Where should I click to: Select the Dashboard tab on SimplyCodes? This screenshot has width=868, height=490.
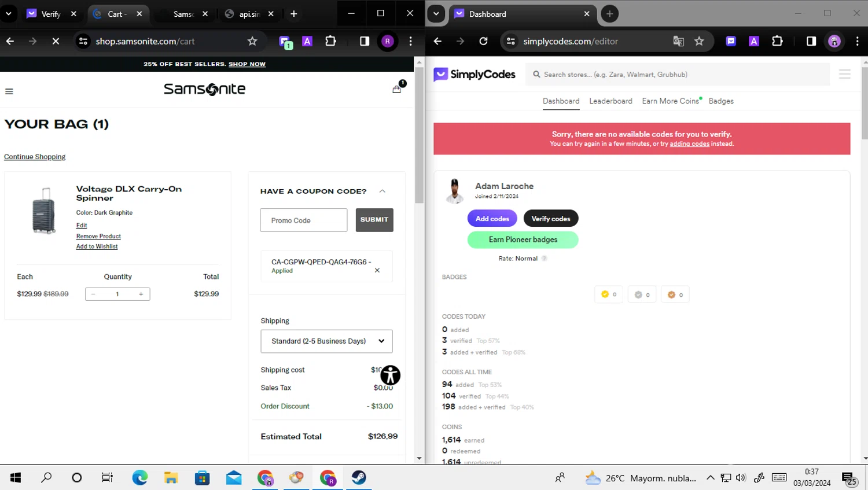tap(561, 101)
